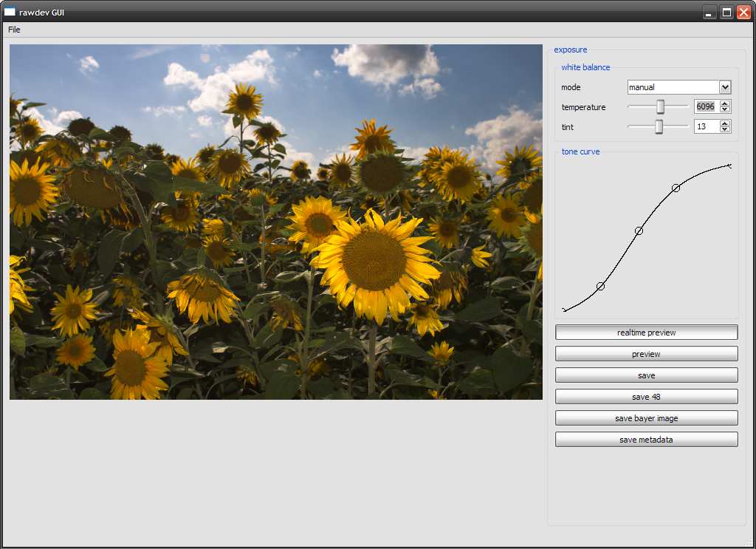This screenshot has height=549, width=756.
Task: Open the File menu
Action: (14, 30)
